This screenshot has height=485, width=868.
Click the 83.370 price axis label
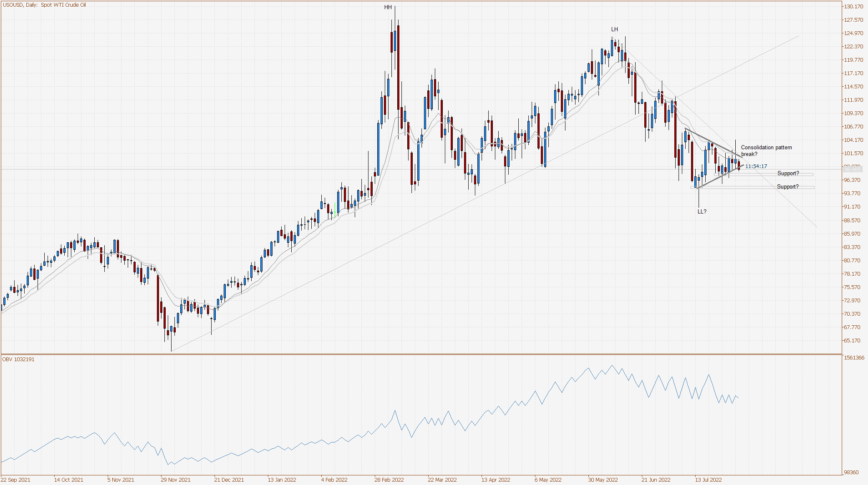click(852, 247)
